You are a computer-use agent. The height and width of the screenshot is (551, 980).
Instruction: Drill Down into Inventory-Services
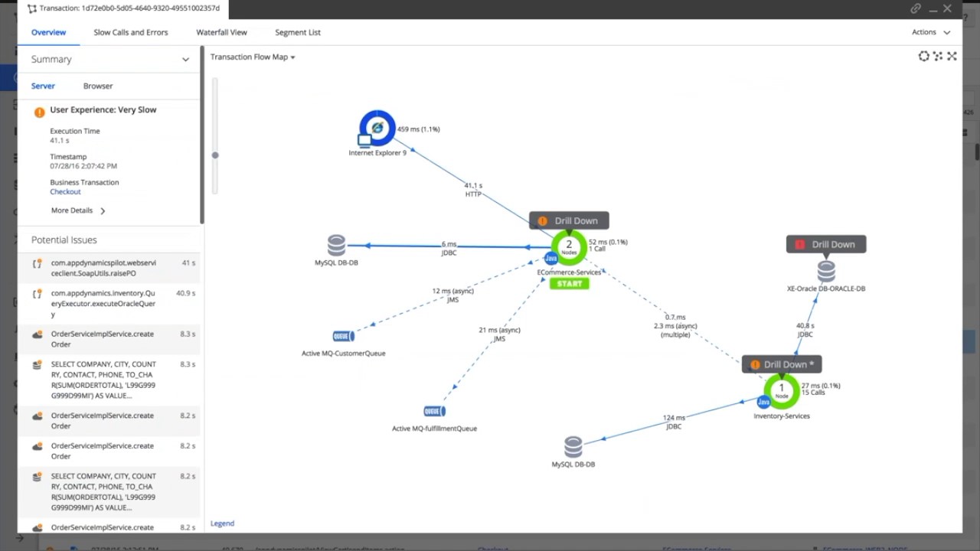[x=782, y=364]
